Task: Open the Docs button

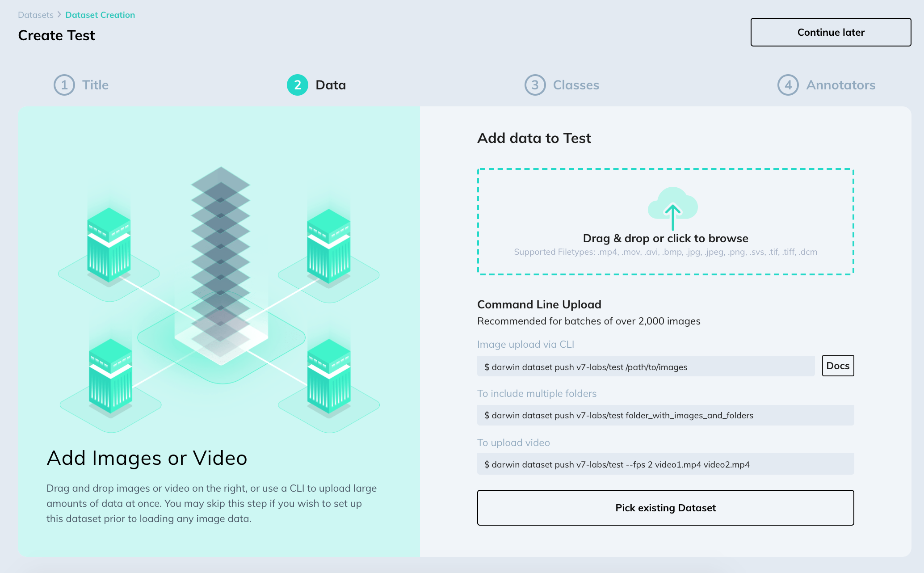Action: click(x=838, y=366)
